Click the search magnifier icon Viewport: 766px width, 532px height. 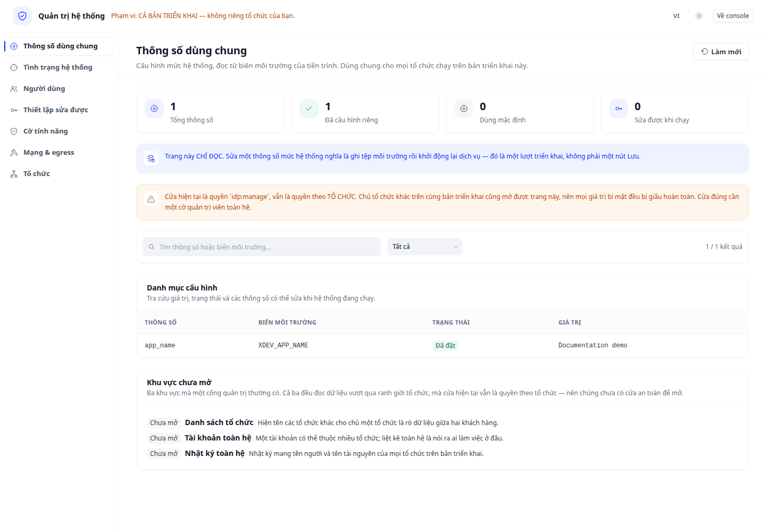coord(152,247)
